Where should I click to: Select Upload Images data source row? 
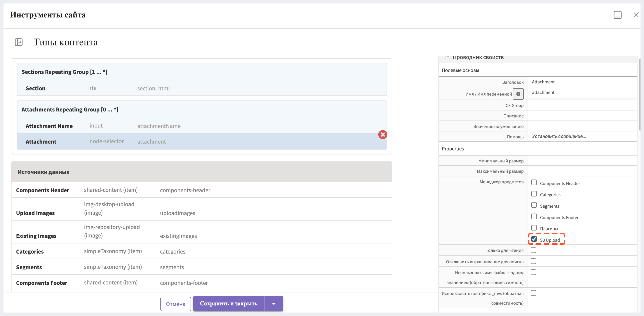[201, 209]
